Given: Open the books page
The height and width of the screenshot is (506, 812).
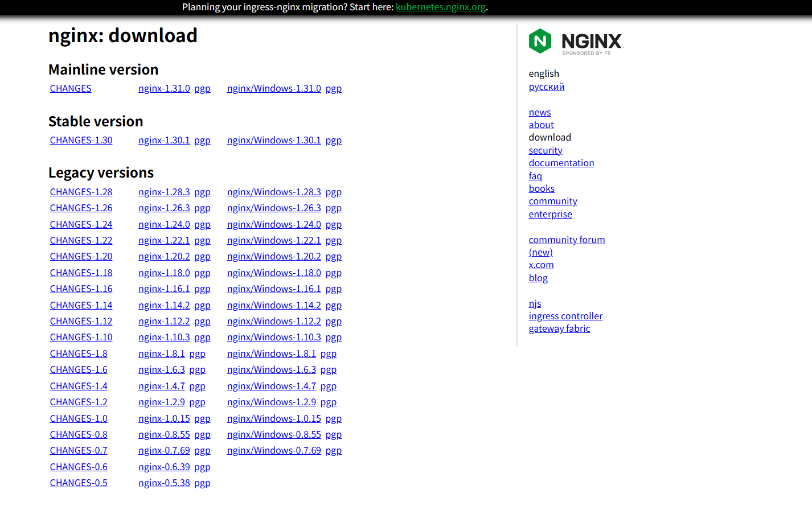Looking at the screenshot, I should click(542, 188).
